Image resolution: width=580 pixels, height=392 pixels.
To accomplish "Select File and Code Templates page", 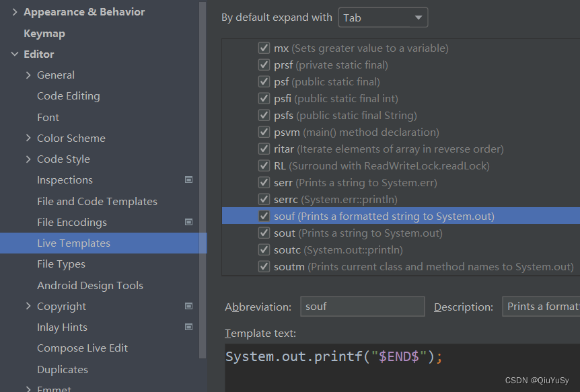I will (x=97, y=201).
